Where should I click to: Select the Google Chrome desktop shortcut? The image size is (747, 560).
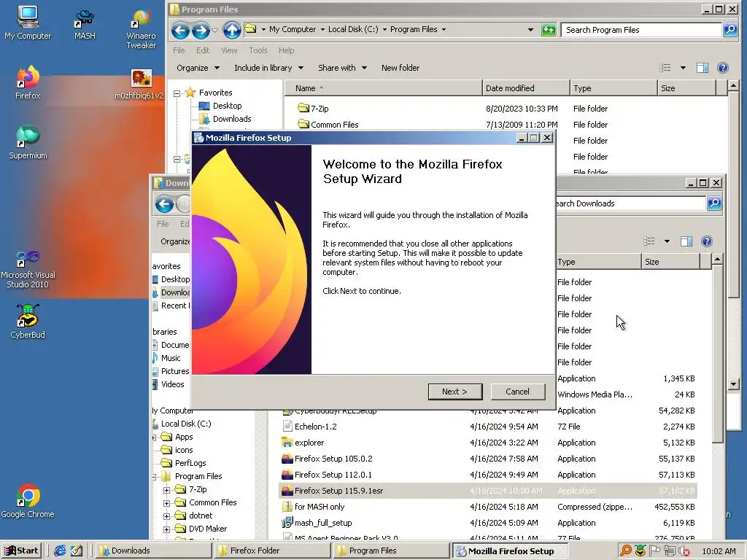(28, 501)
